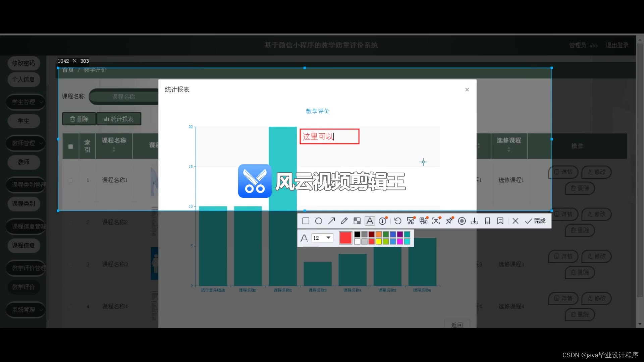
Task: Open 个人信息 sidebar item
Action: click(x=23, y=79)
